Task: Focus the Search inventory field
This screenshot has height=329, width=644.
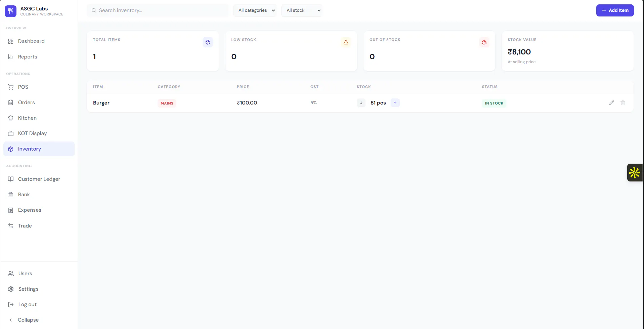Action: 158,10
